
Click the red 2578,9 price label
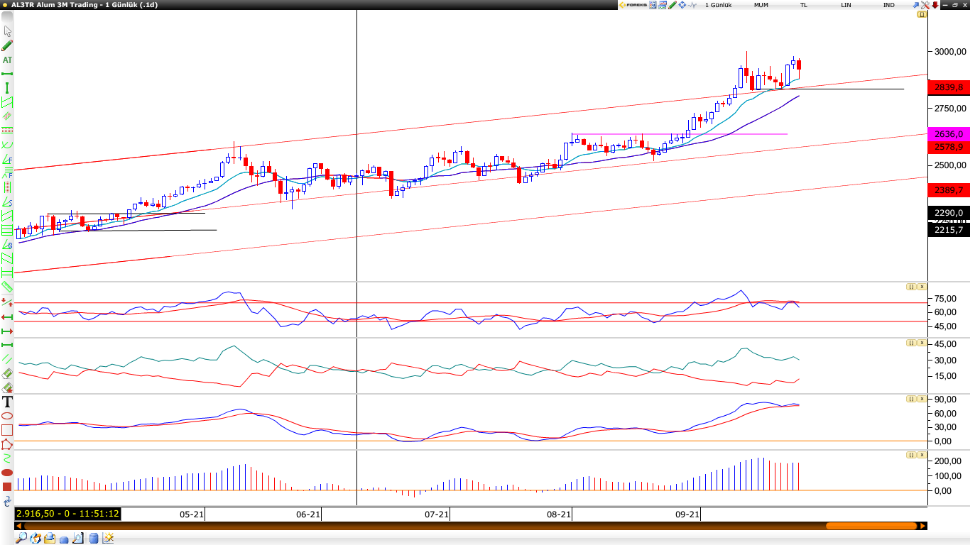click(949, 147)
